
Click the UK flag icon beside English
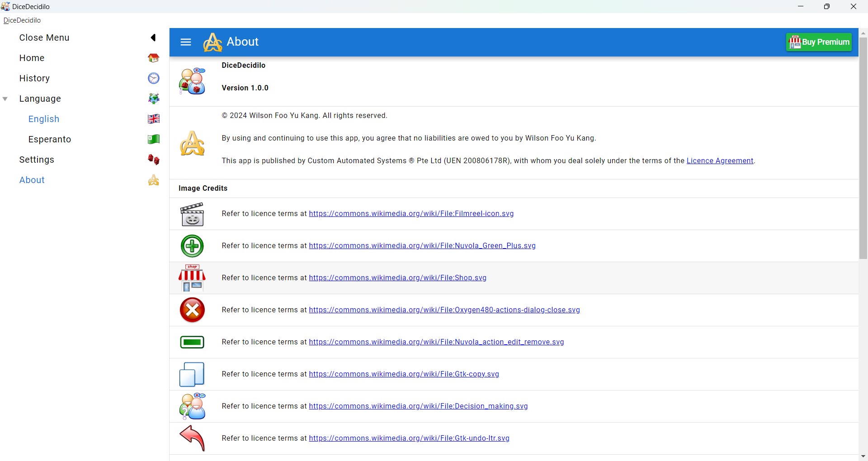point(154,119)
